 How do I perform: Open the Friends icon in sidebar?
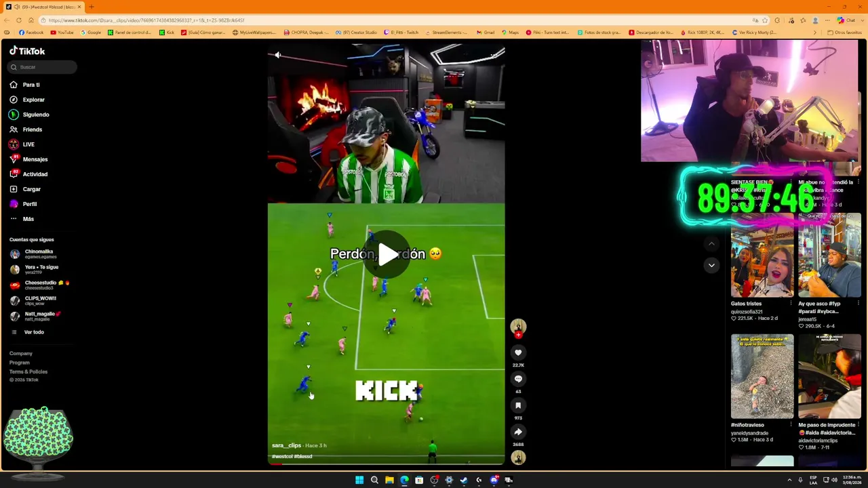[x=14, y=129]
